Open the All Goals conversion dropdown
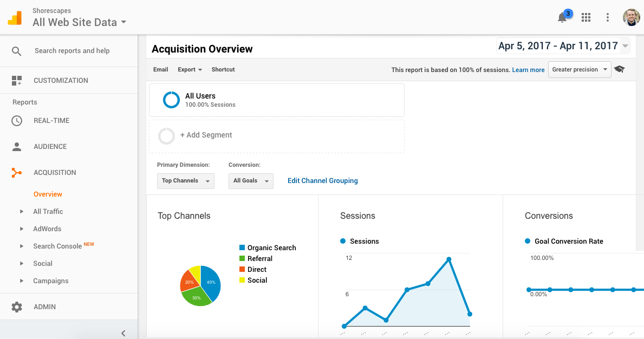This screenshot has height=339, width=644. (x=251, y=181)
